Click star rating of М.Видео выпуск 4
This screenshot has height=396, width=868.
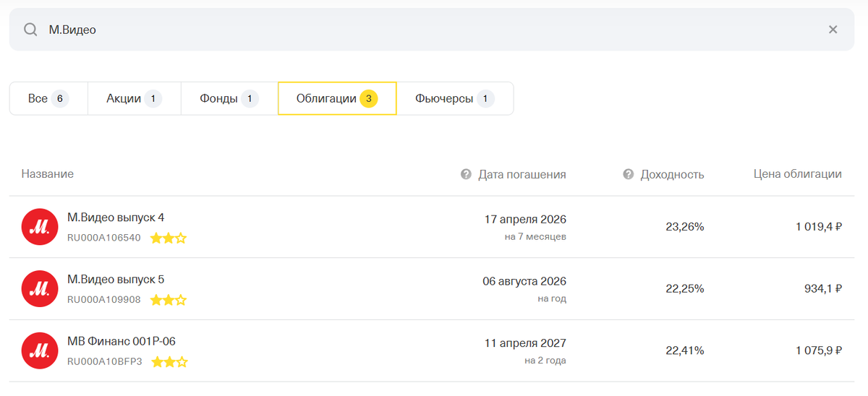point(169,238)
